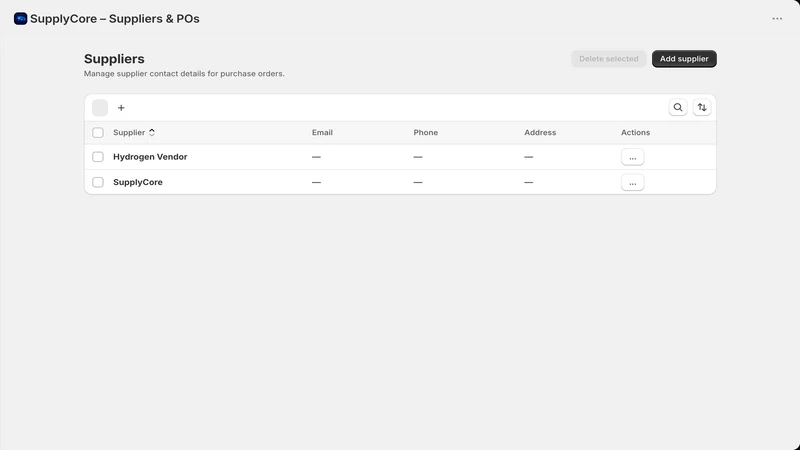Screen dimensions: 800x450
Task: Click Hydrogen Vendor's empty email cell
Action: [x=316, y=157]
